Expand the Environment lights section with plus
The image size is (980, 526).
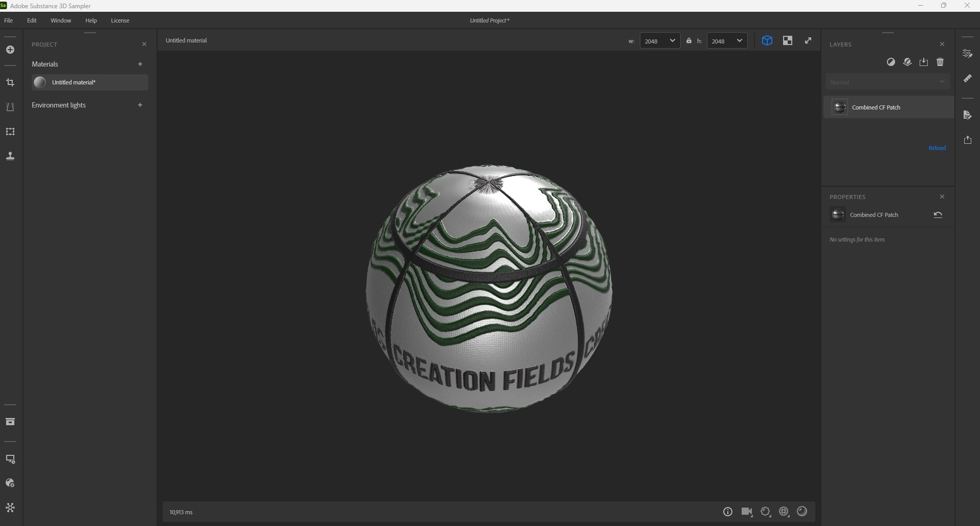(x=140, y=105)
